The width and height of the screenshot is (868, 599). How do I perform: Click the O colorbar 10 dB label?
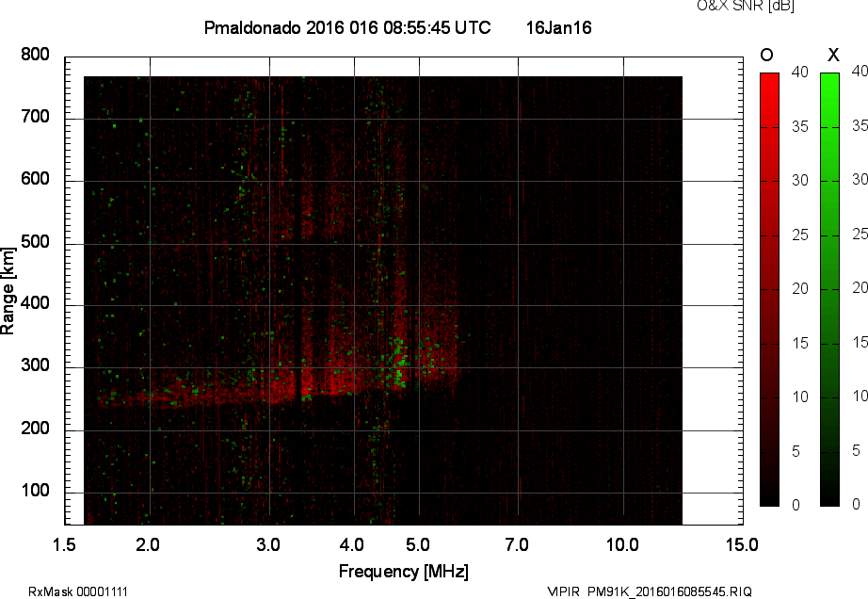[x=800, y=397]
